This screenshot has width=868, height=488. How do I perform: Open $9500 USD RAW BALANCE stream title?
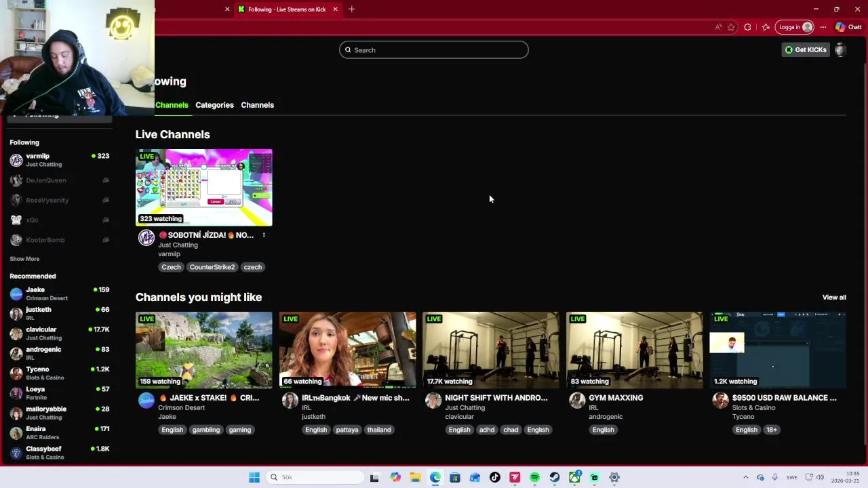[785, 398]
